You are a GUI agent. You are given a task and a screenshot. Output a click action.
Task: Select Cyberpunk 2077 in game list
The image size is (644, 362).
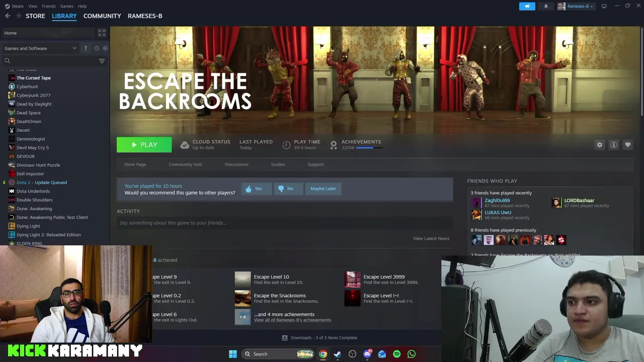(33, 96)
